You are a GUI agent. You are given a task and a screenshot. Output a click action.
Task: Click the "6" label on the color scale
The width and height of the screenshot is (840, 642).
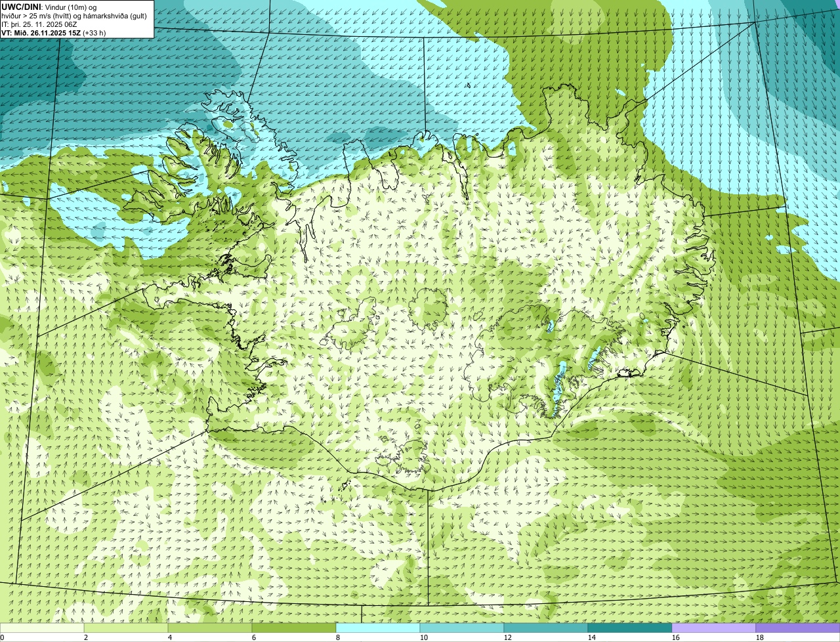click(254, 637)
